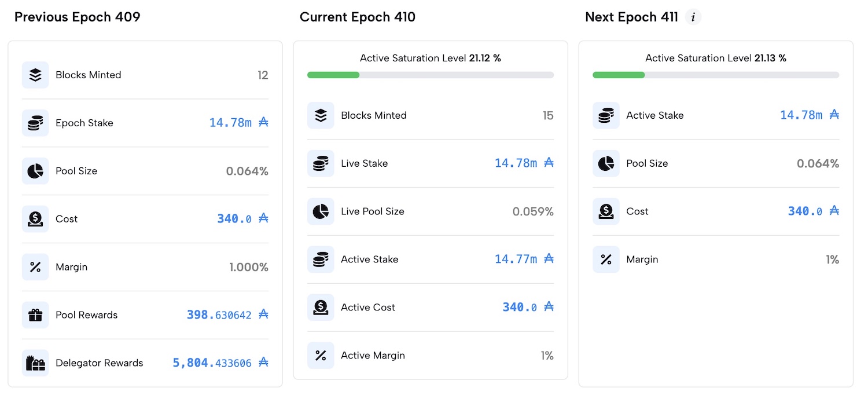The width and height of the screenshot is (868, 395).
Task: Click the Next Epoch saturation progress bar
Action: pos(715,75)
